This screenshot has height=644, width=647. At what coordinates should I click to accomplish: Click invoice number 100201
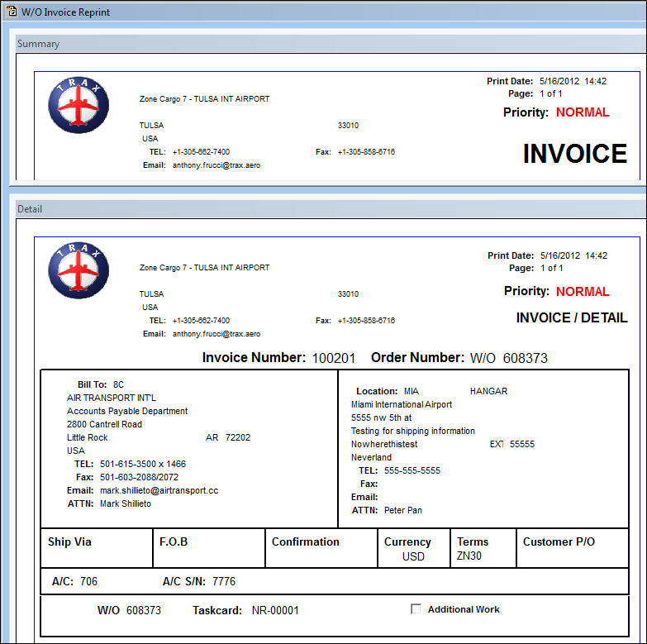(x=333, y=358)
